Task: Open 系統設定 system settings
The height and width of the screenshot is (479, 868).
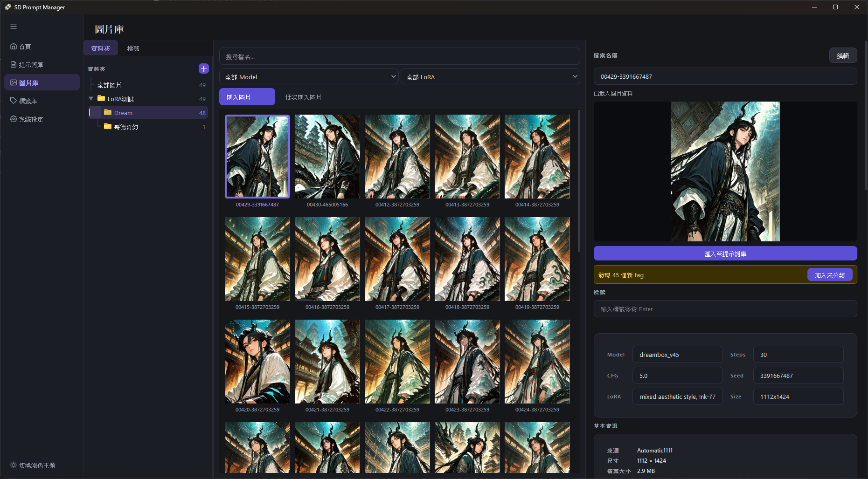Action: [42, 119]
